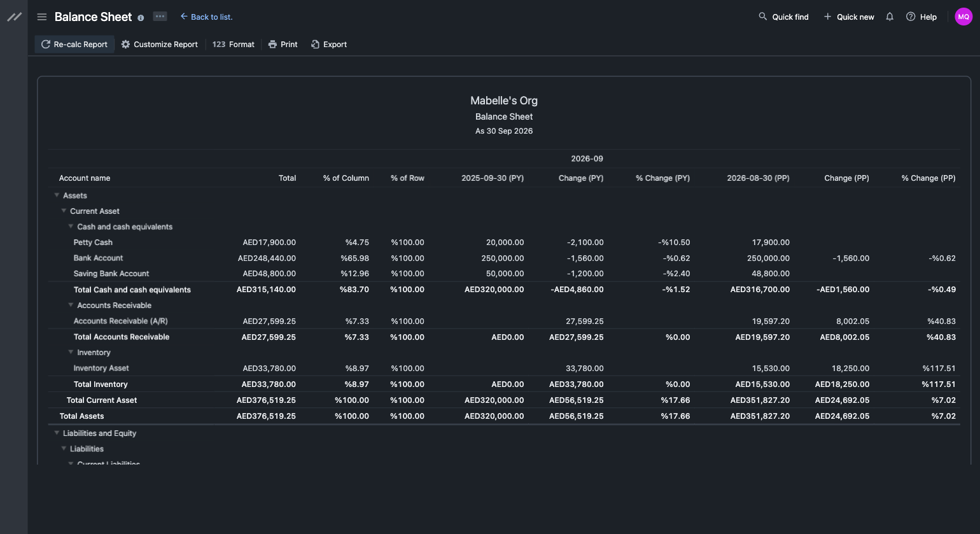Click the Total Assets row label
The image size is (980, 534).
(81, 416)
